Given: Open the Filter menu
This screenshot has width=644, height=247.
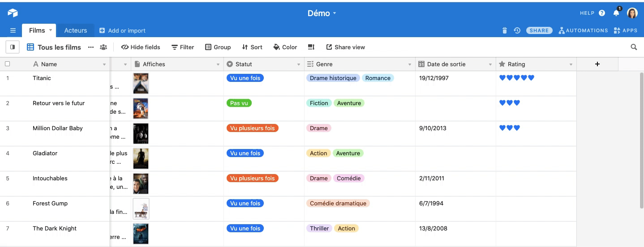Looking at the screenshot, I should [x=183, y=47].
